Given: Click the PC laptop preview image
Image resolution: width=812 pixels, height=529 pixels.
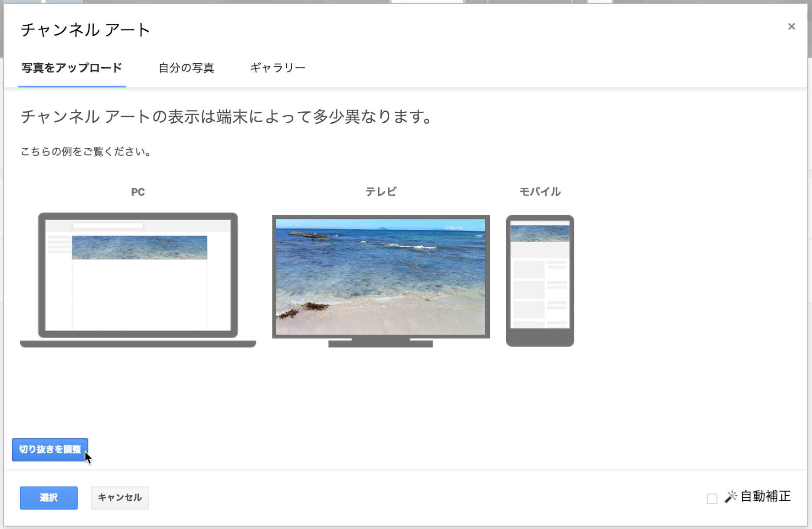Looking at the screenshot, I should coord(138,280).
